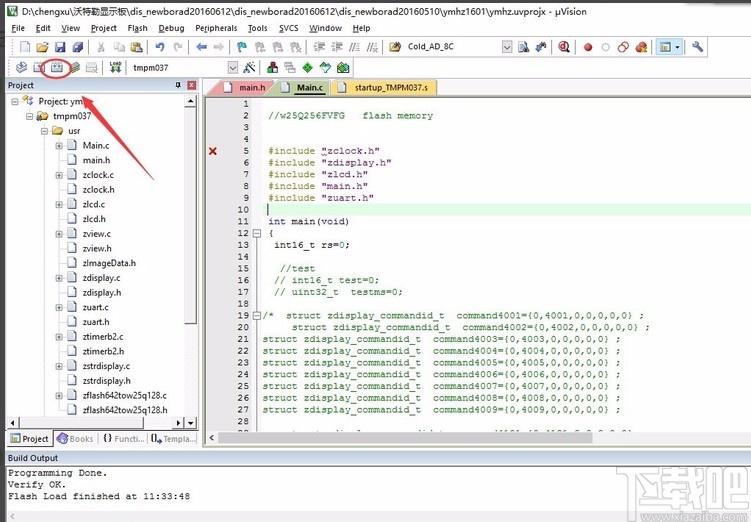Open the File menu
This screenshot has height=522, width=751.
[18, 28]
